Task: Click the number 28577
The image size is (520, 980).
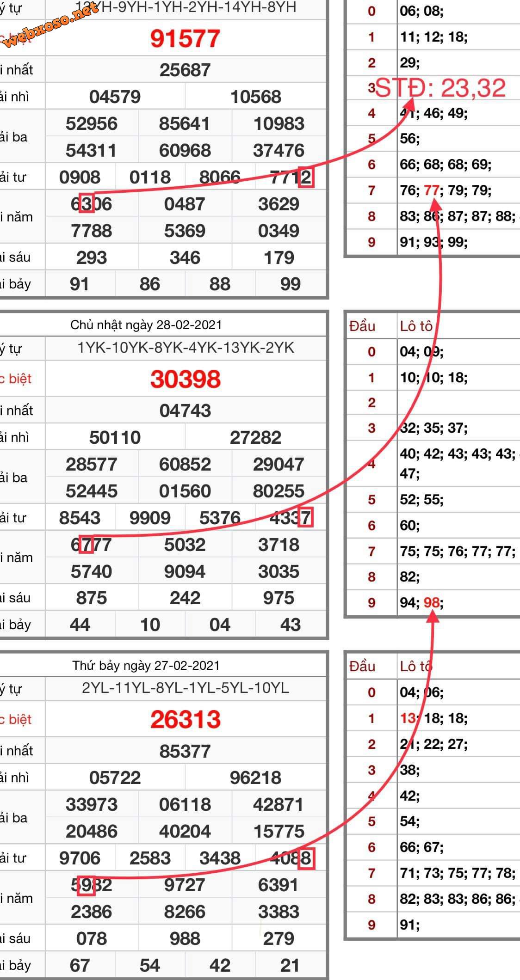Action: tap(92, 465)
